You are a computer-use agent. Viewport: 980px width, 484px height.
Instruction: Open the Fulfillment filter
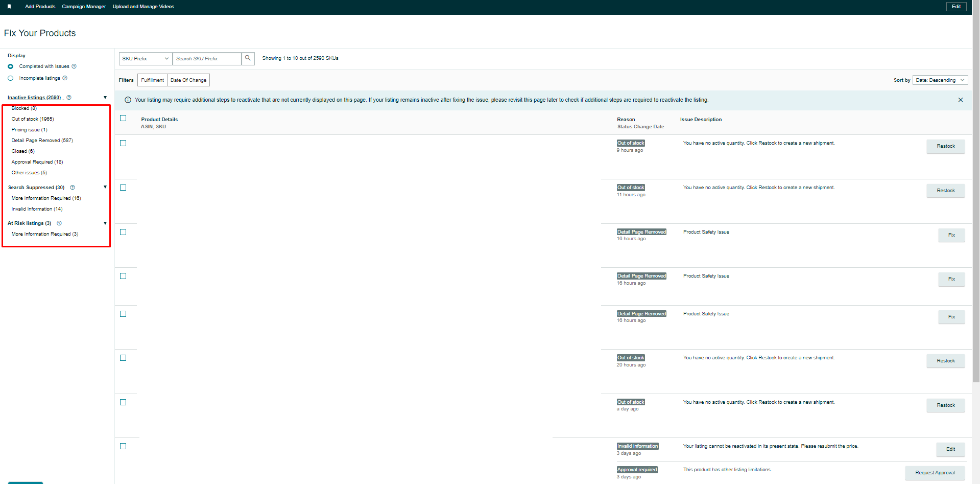152,80
